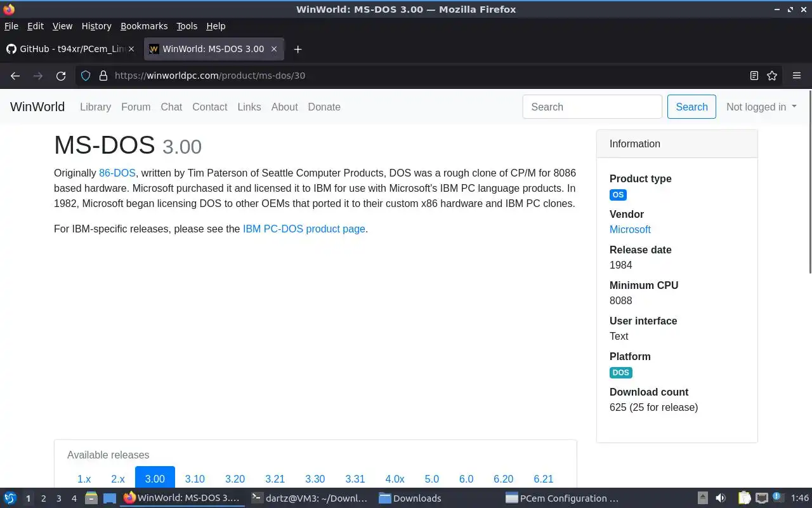Select release 4.0x
The width and height of the screenshot is (812, 508).
pos(395,479)
